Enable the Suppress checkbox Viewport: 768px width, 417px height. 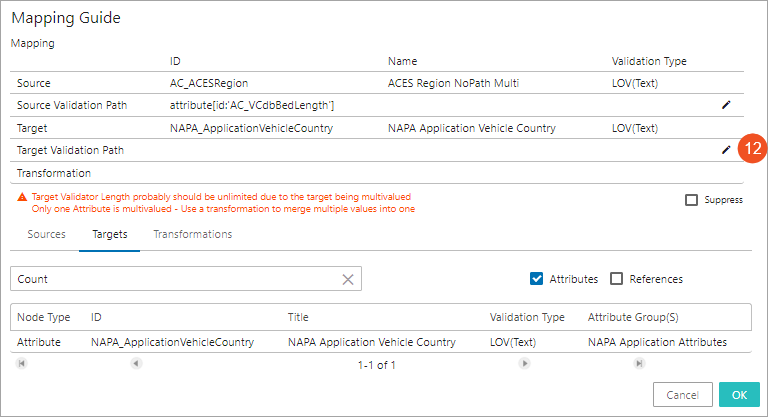click(x=692, y=200)
